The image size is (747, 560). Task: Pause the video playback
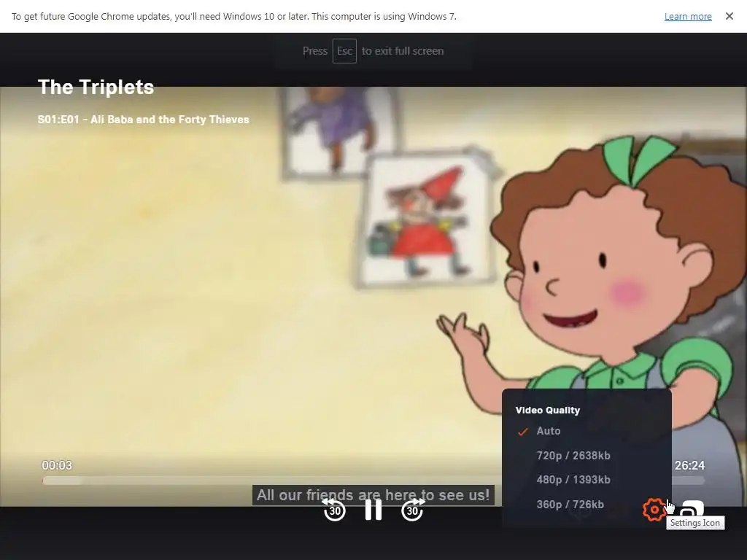pyautogui.click(x=373, y=510)
